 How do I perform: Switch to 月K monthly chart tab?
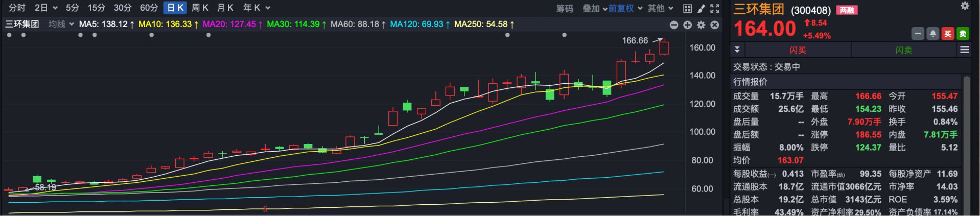coord(225,8)
